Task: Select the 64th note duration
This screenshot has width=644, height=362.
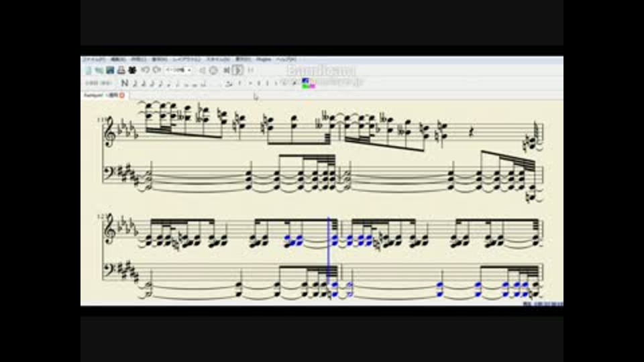Action: [x=135, y=83]
